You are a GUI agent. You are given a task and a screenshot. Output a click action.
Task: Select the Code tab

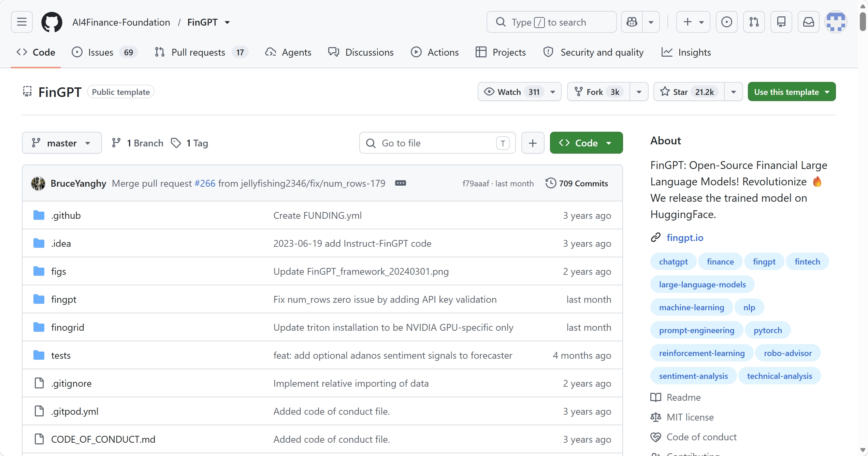[36, 52]
